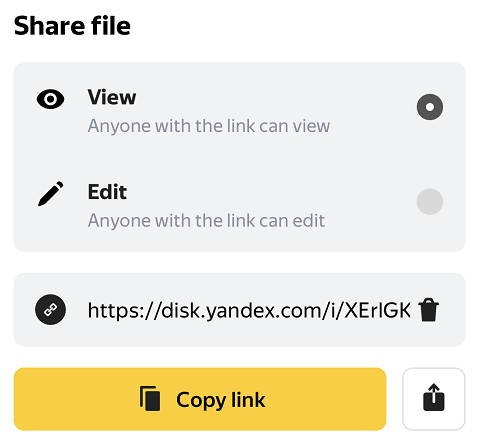This screenshot has width=480, height=446.
Task: Click the 'Share file' heading
Action: tap(72, 26)
